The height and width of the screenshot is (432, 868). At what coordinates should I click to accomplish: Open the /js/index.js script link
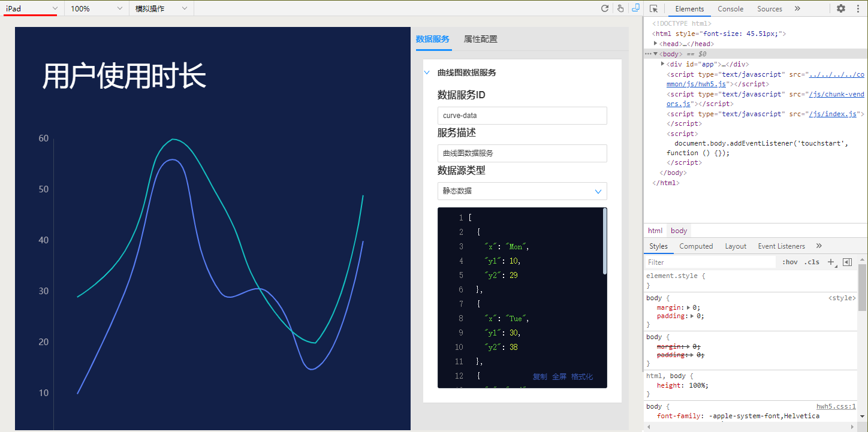click(x=832, y=114)
